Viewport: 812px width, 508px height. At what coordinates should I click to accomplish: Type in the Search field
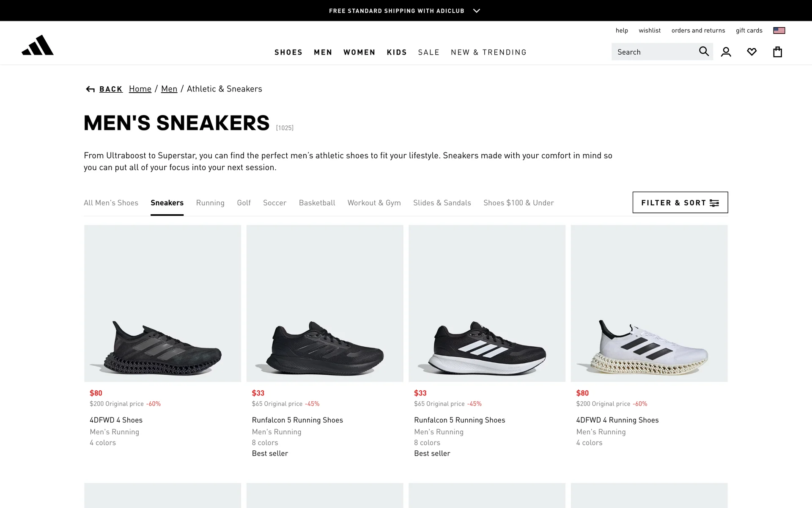click(x=653, y=52)
